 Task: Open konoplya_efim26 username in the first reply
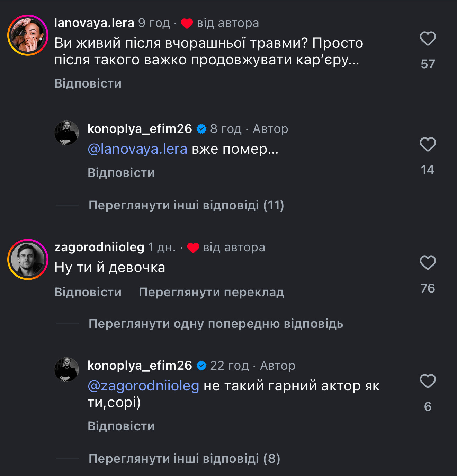(140, 129)
